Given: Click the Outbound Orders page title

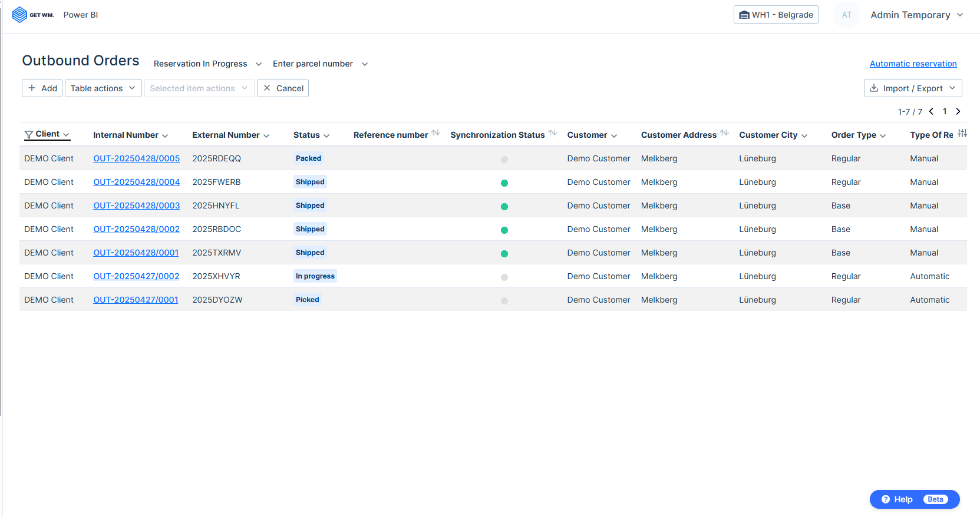Looking at the screenshot, I should [x=81, y=61].
